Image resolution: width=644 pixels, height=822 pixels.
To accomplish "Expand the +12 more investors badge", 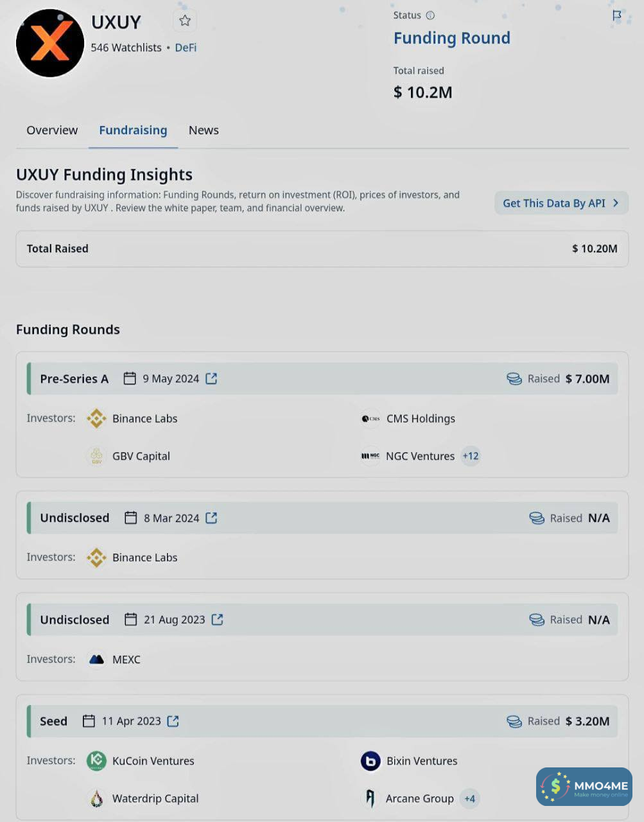I will pos(471,456).
